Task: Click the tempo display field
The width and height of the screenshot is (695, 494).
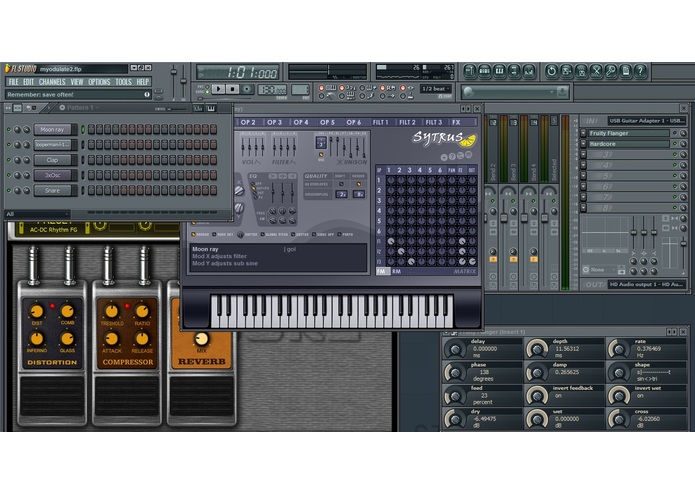Action: click(272, 89)
